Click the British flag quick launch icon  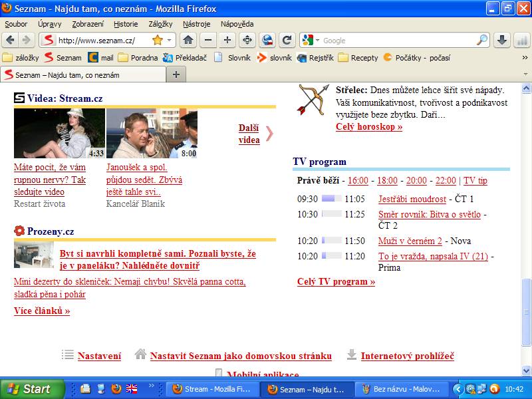(x=132, y=388)
